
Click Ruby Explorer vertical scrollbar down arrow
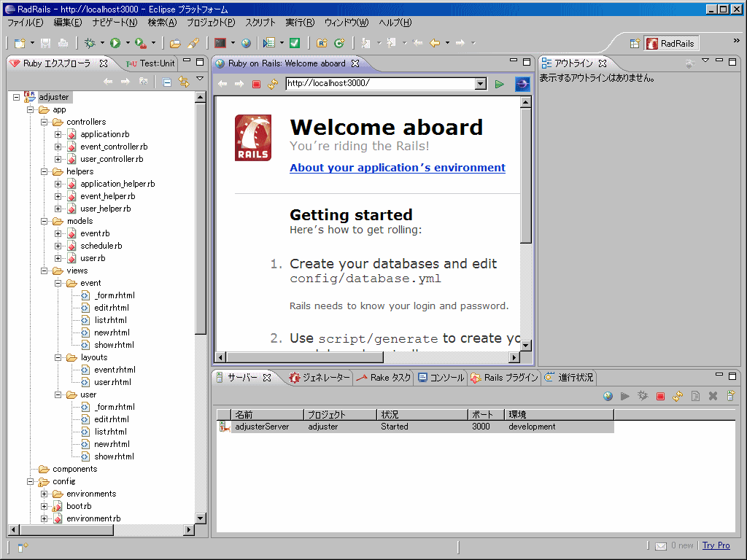tap(201, 518)
